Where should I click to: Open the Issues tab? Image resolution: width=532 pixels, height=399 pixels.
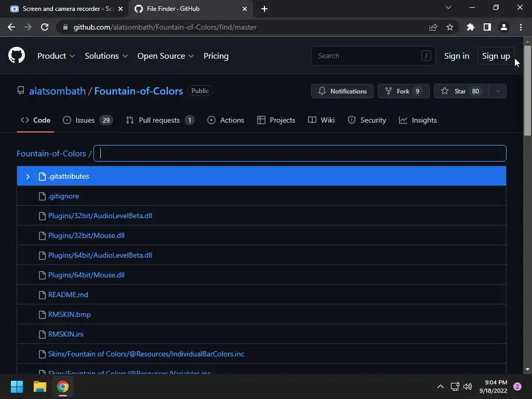(x=88, y=120)
